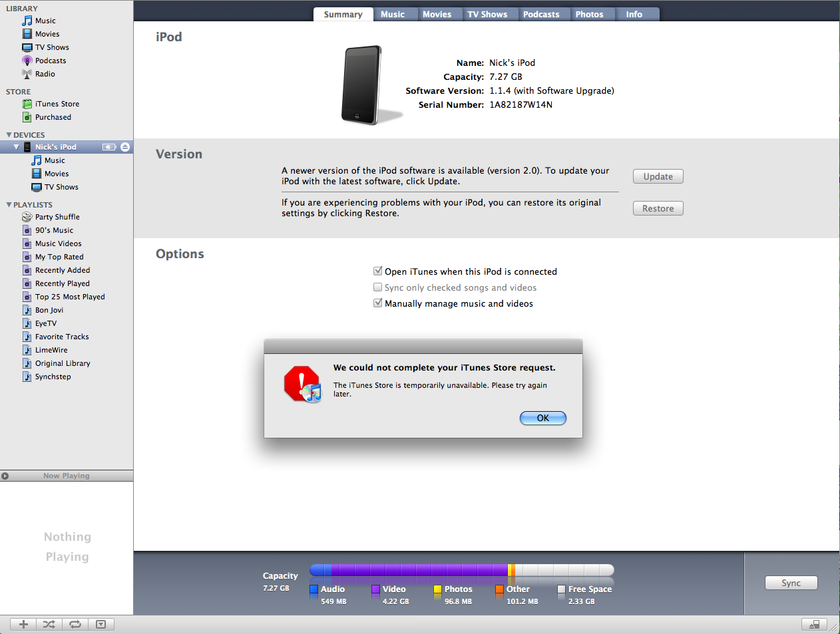Select the Movies icon under Nick's iPod
Viewport: 840px width, 634px height.
[37, 174]
